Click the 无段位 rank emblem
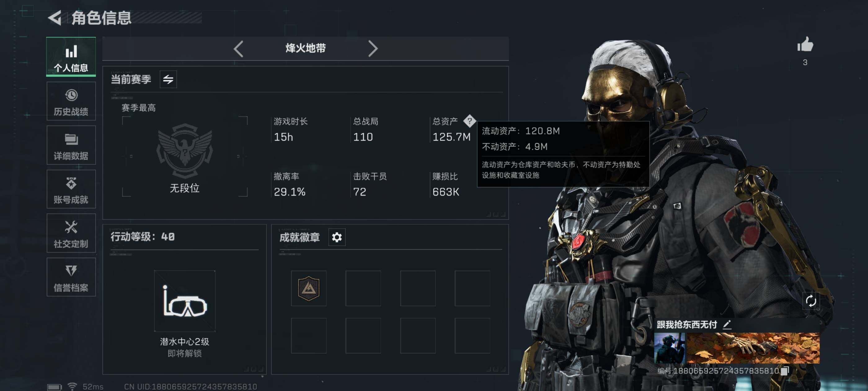868x391 pixels. pos(185,151)
